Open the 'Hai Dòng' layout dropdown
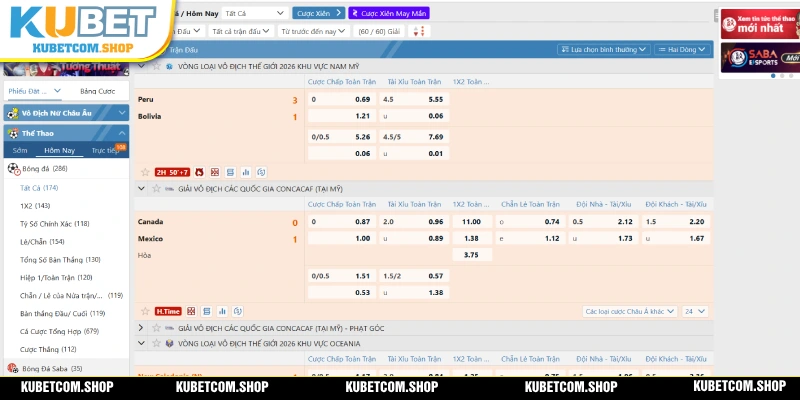Viewport: 800px width, 400px height. click(x=682, y=49)
